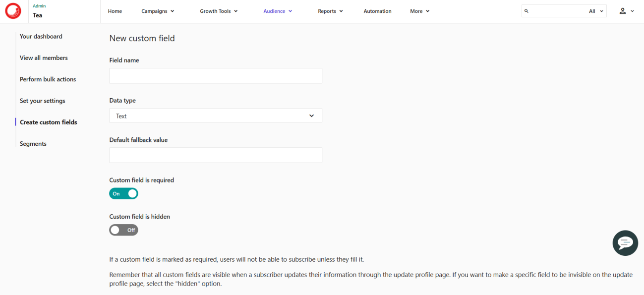Expand the More menu

tap(419, 11)
